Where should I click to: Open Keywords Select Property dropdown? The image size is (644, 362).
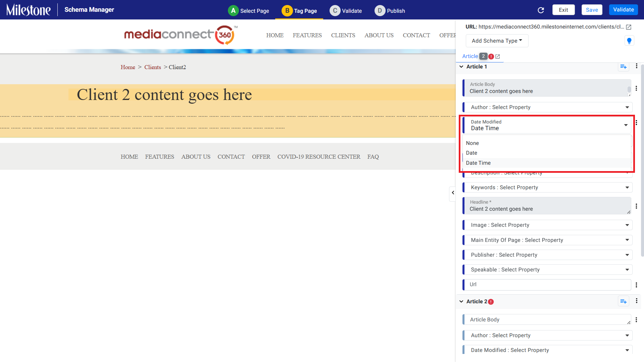tap(547, 188)
